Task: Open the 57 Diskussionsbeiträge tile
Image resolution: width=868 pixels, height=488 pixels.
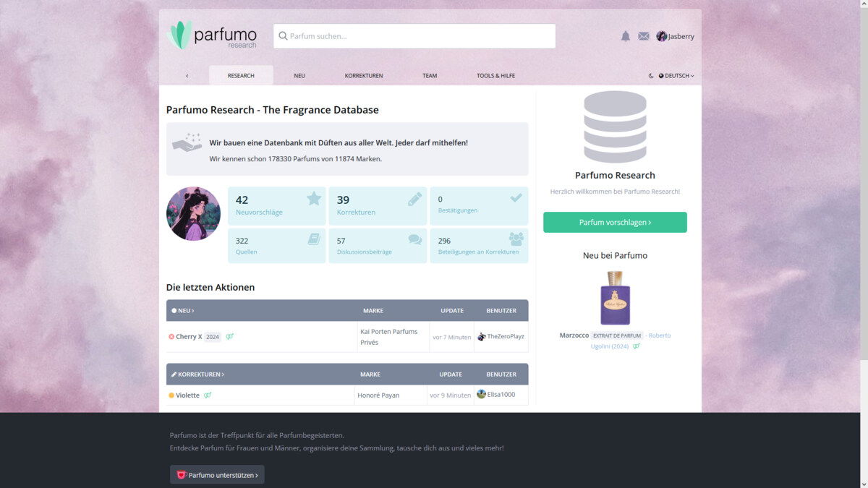Action: click(x=378, y=246)
